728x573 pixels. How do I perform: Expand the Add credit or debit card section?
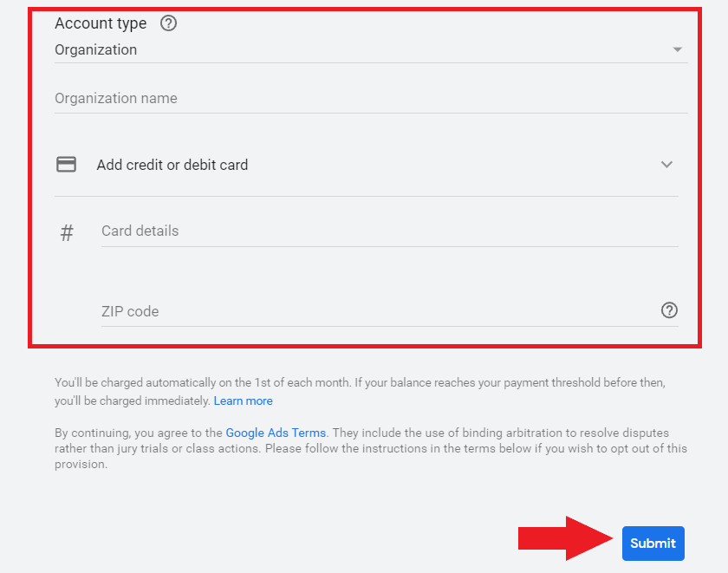pyautogui.click(x=667, y=164)
